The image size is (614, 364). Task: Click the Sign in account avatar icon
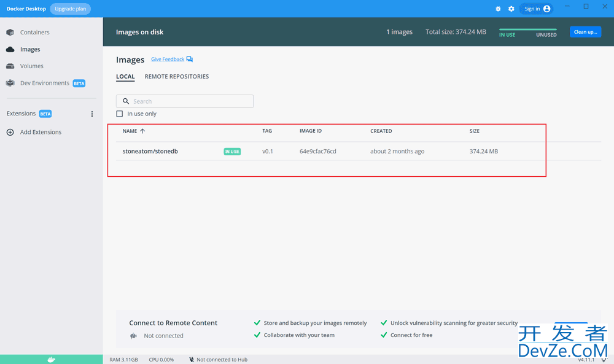click(546, 9)
